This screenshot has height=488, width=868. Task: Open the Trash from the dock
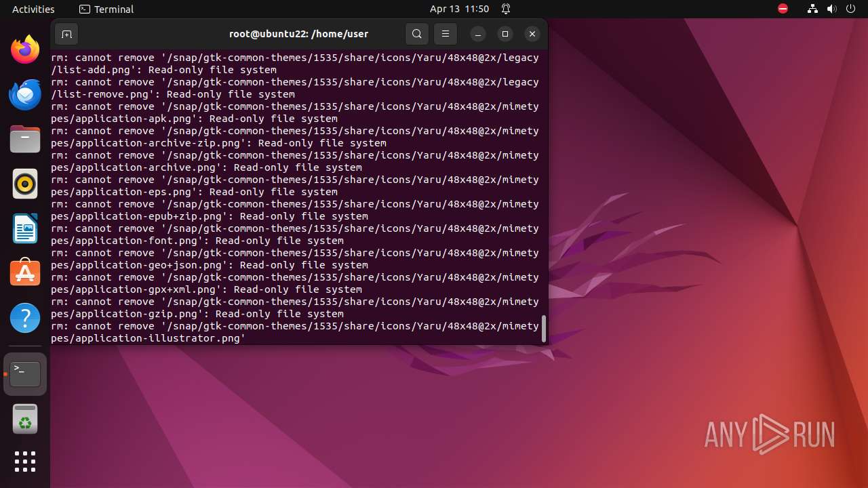click(x=25, y=419)
